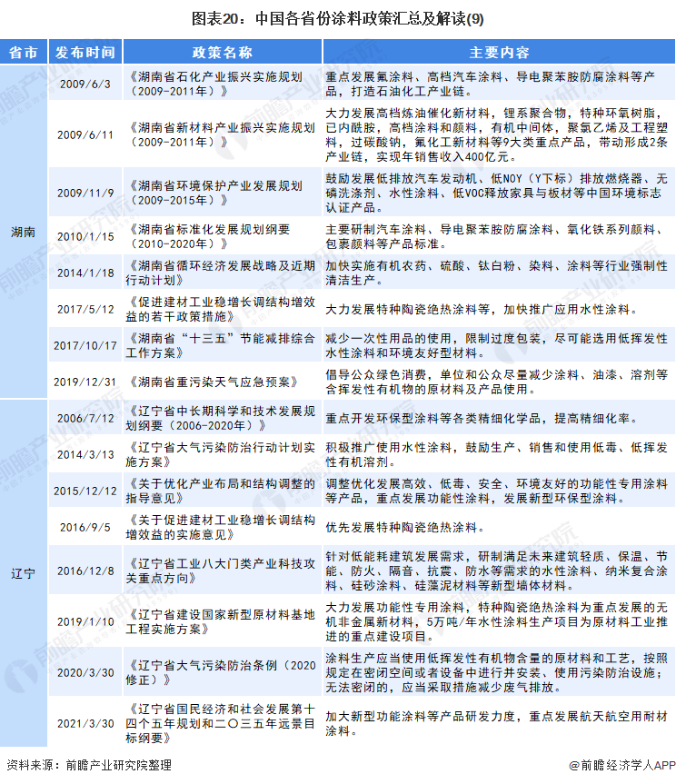
Task: Click the date 2017/10/17
Action: [85, 345]
